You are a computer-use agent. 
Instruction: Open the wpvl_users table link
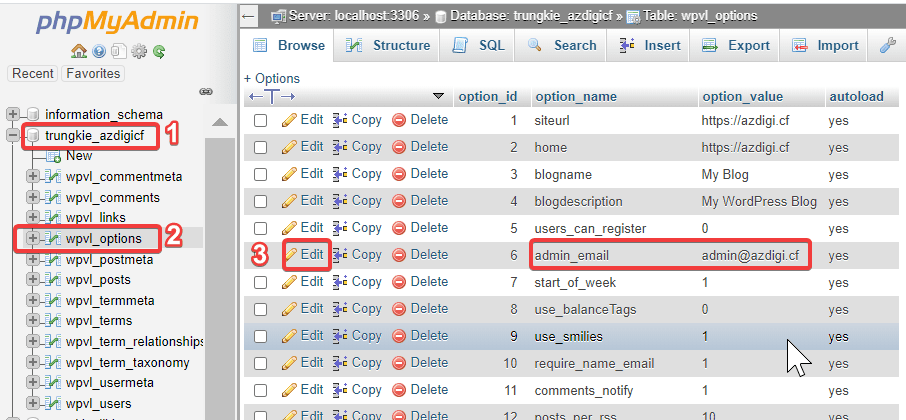pyautogui.click(x=97, y=403)
